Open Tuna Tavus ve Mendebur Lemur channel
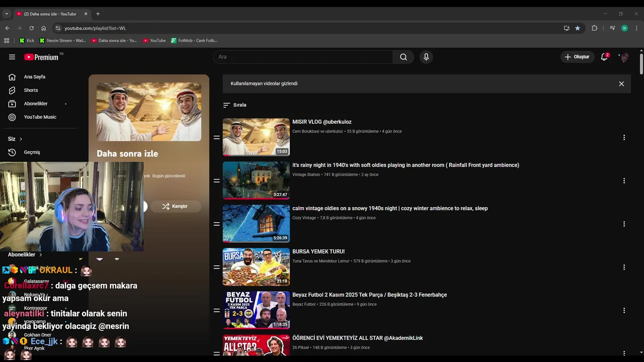 321,261
